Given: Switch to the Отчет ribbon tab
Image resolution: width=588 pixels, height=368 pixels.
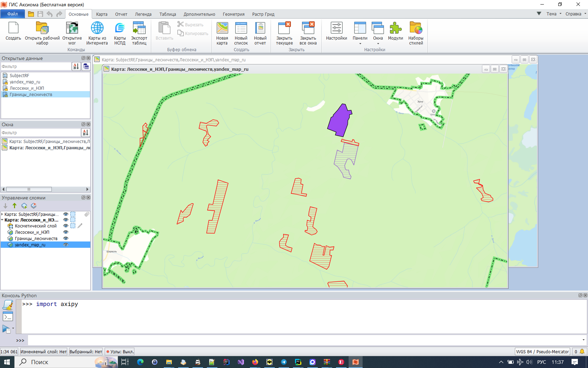Looking at the screenshot, I should pos(121,14).
